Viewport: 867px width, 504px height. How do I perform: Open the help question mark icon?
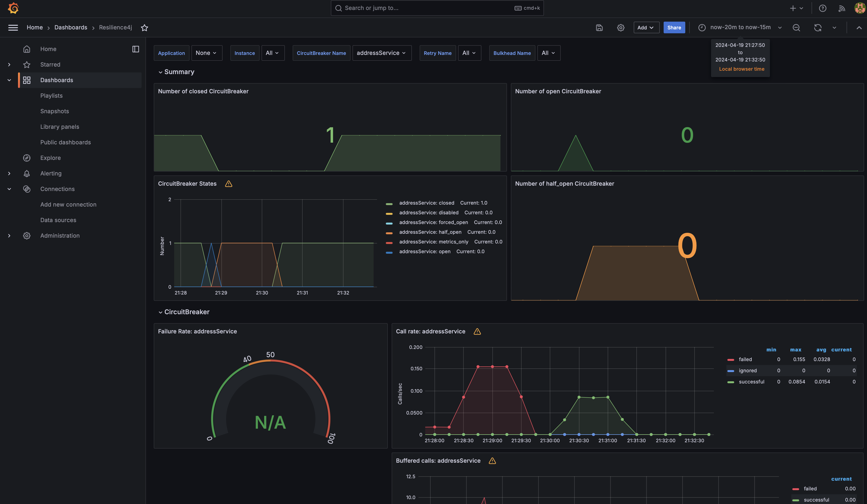coord(822,8)
